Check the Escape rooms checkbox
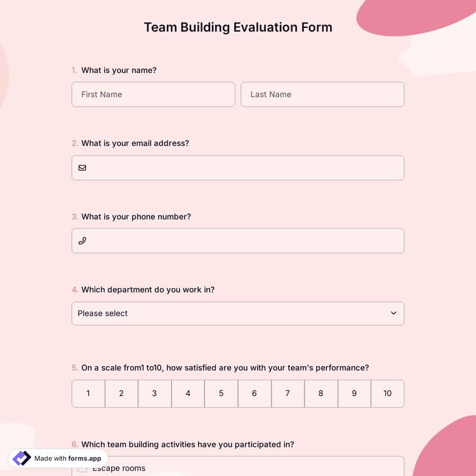 point(83,469)
